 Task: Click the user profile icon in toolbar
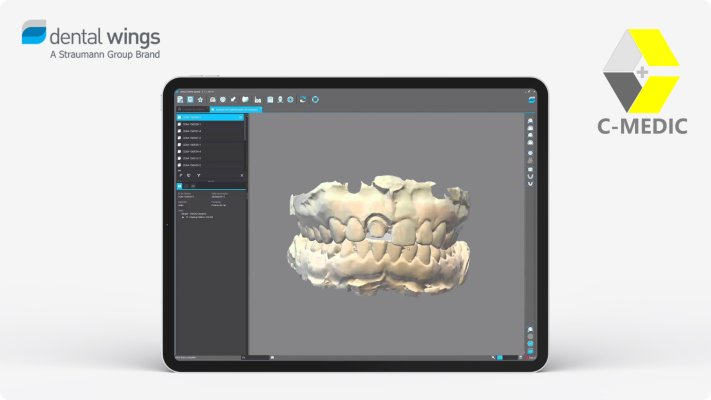(281, 99)
